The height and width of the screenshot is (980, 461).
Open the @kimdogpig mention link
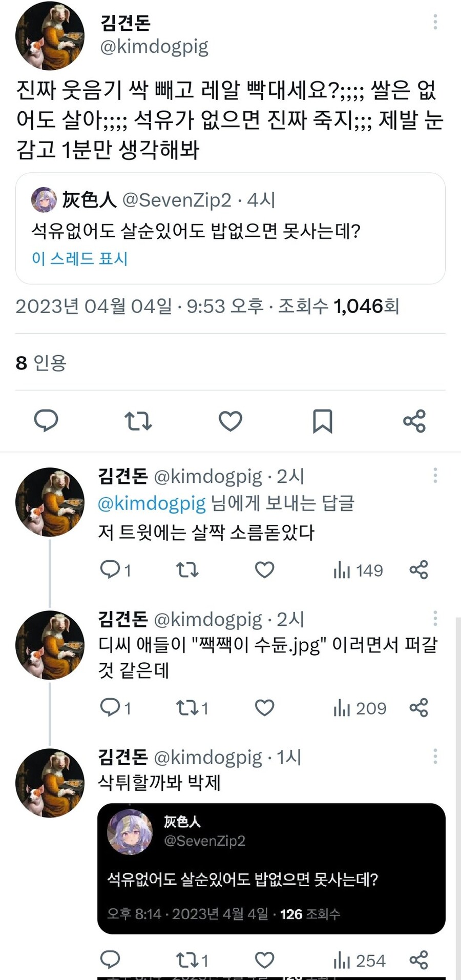click(152, 503)
